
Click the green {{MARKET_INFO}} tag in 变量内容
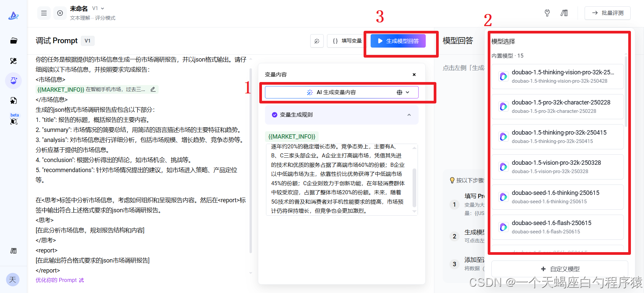coord(292,137)
